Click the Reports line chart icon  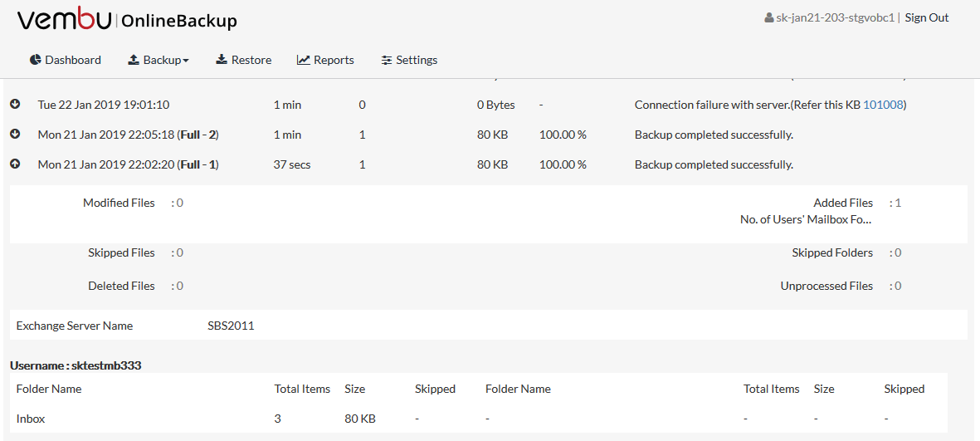(303, 60)
